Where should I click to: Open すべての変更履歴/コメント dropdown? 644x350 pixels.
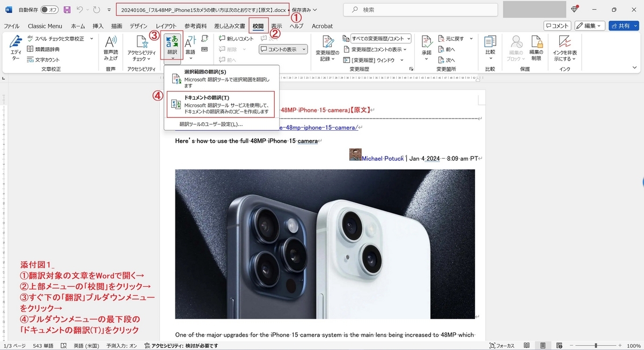(380, 39)
